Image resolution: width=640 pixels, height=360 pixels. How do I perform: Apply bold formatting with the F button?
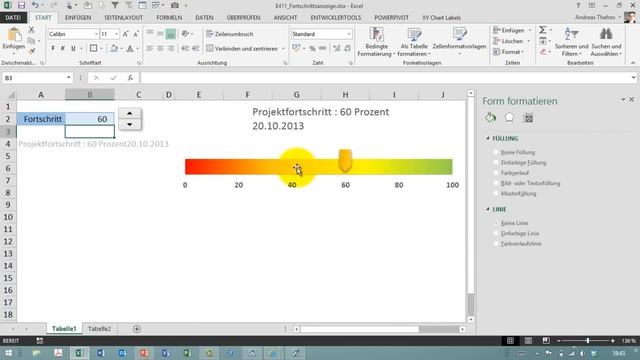53,49
